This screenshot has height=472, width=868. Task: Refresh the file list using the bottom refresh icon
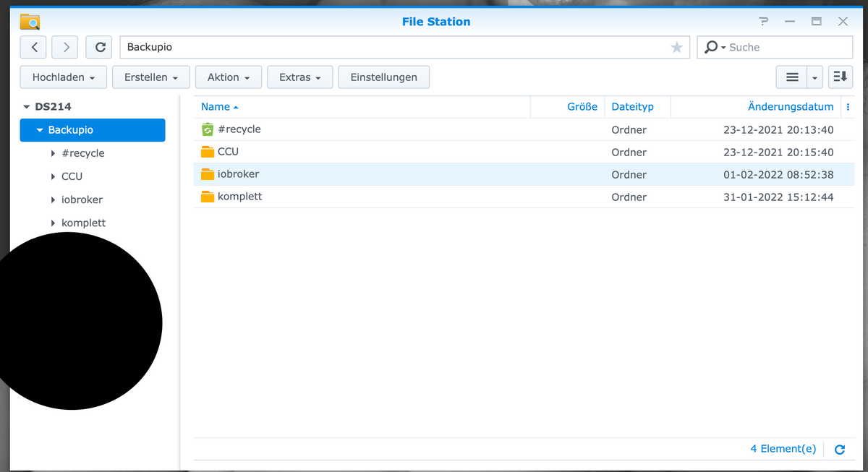840,450
